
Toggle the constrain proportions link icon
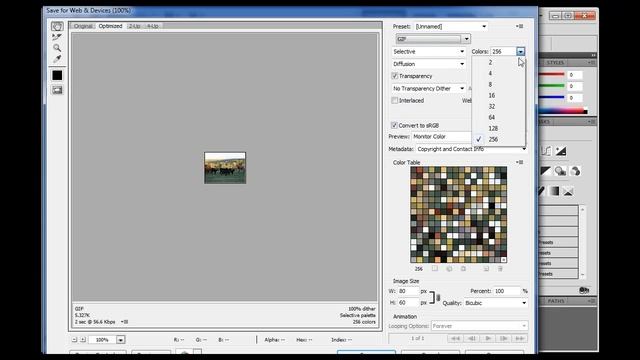(438, 298)
